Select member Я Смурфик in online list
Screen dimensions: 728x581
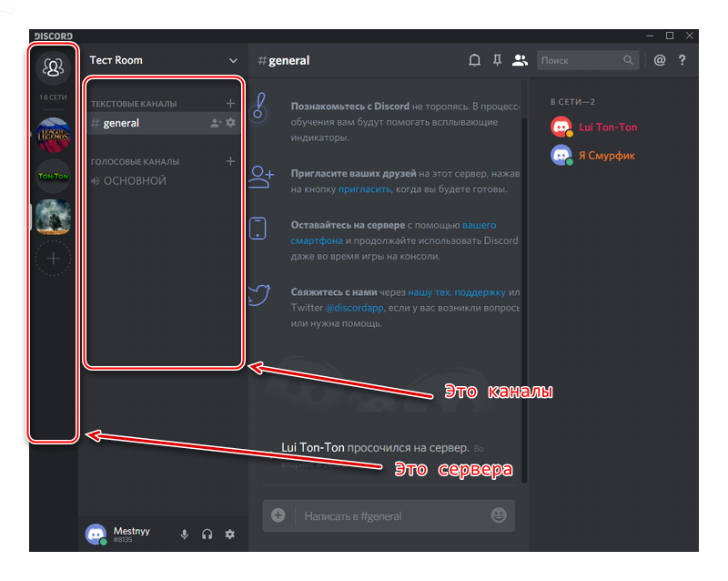coord(607,156)
